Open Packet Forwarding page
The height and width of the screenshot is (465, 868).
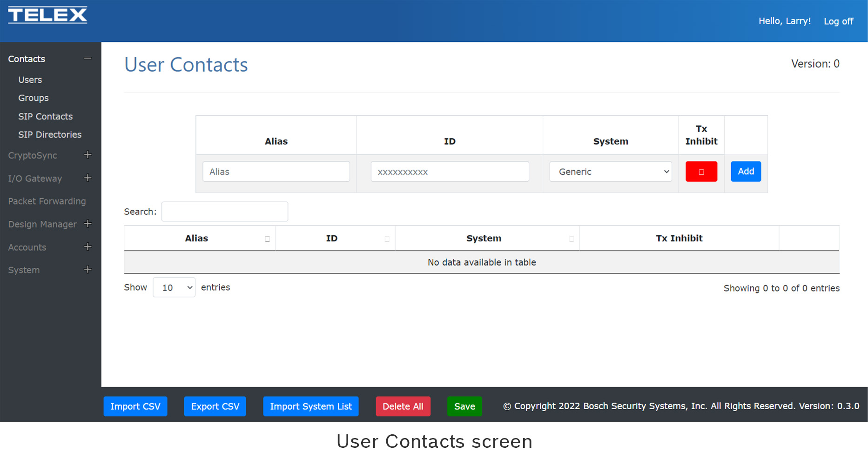click(x=47, y=201)
